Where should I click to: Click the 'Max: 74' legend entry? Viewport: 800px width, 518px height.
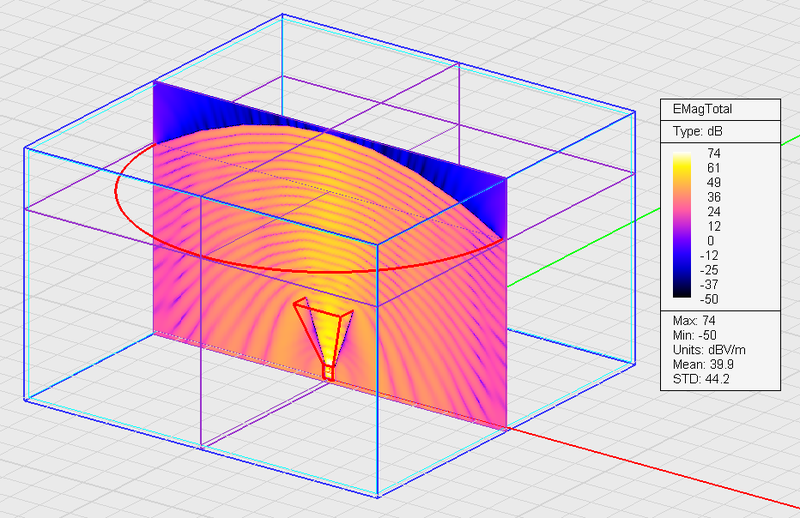point(694,320)
